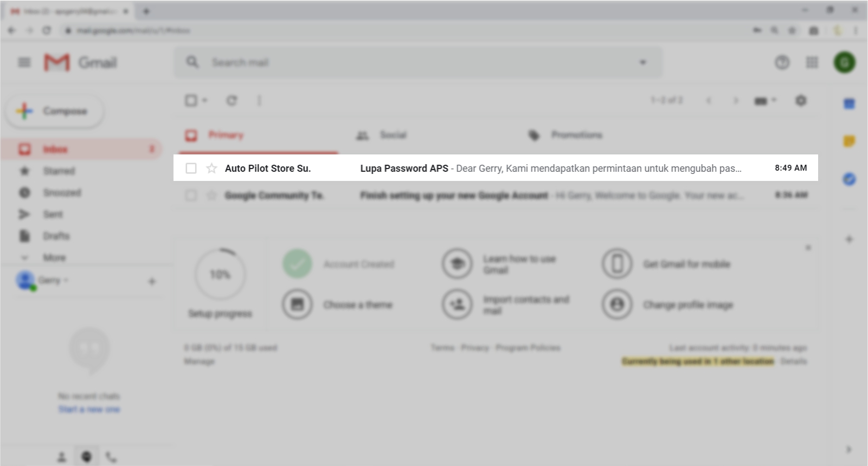Open the Google apps grid

[x=812, y=63]
